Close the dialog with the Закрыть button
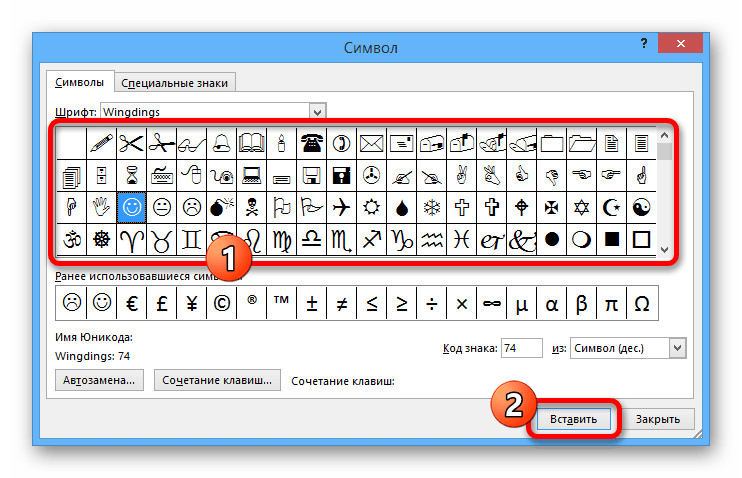Image resolution: width=742 pixels, height=478 pixels. pos(658,419)
